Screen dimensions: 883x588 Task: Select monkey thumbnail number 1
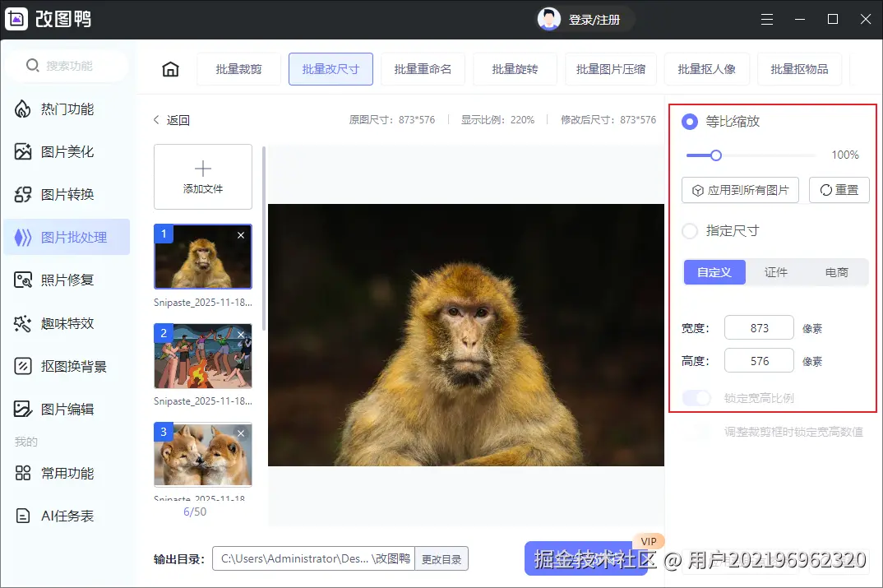coord(203,257)
